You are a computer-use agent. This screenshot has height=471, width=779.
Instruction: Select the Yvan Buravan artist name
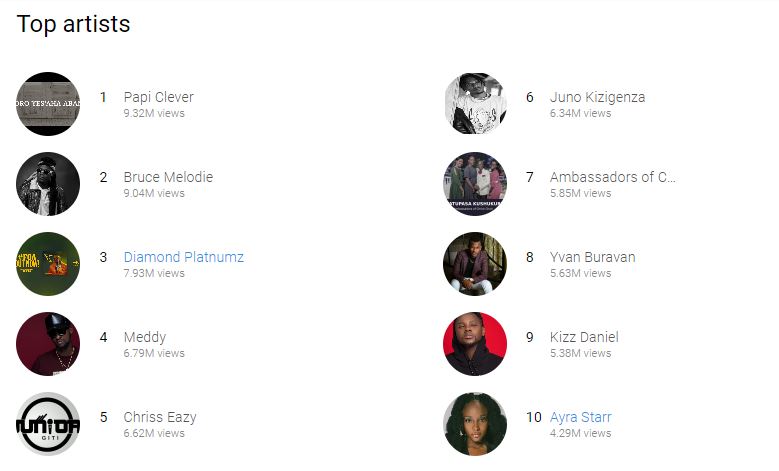[592, 257]
